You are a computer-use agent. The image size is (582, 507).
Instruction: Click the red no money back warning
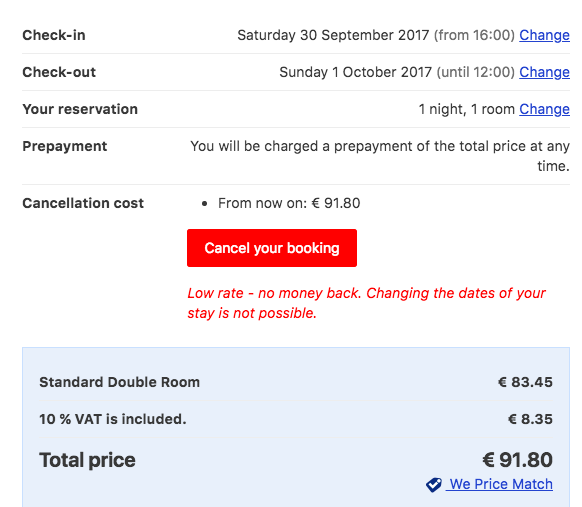click(366, 303)
